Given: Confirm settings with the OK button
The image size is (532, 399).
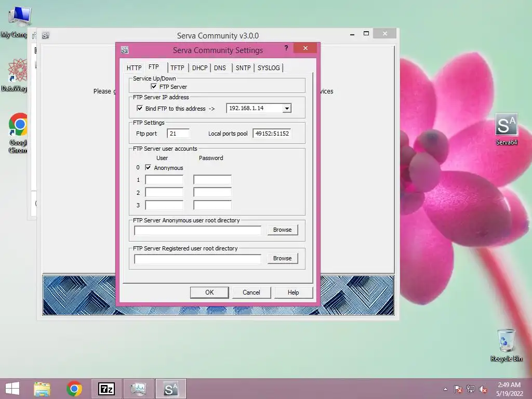Looking at the screenshot, I should [209, 292].
